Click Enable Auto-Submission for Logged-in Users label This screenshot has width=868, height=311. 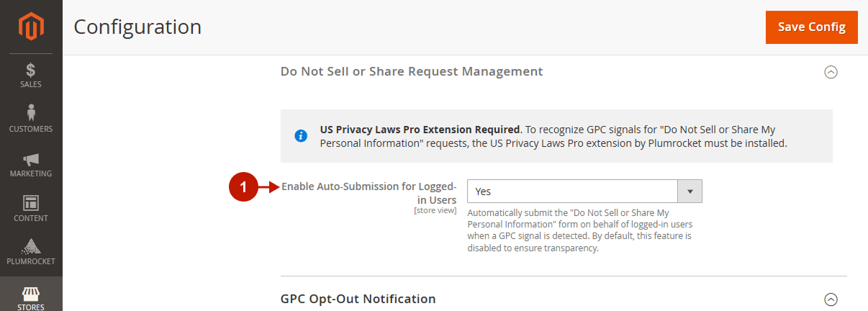(x=369, y=192)
